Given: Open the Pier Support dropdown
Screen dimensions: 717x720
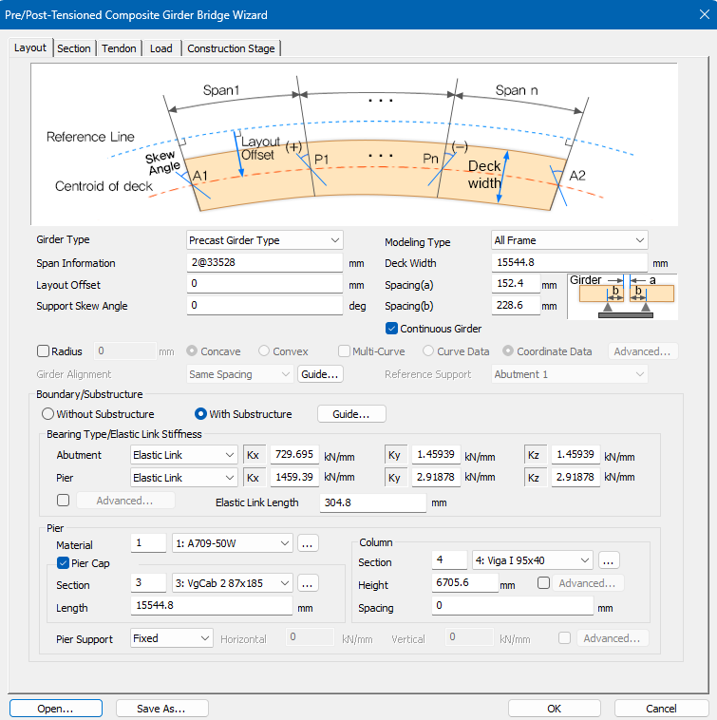Looking at the screenshot, I should (x=172, y=638).
